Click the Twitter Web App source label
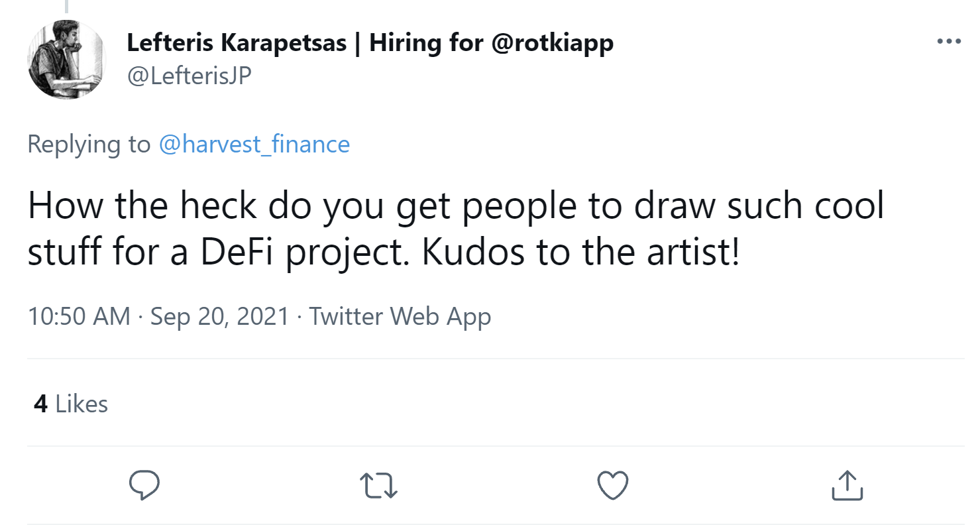 [400, 316]
